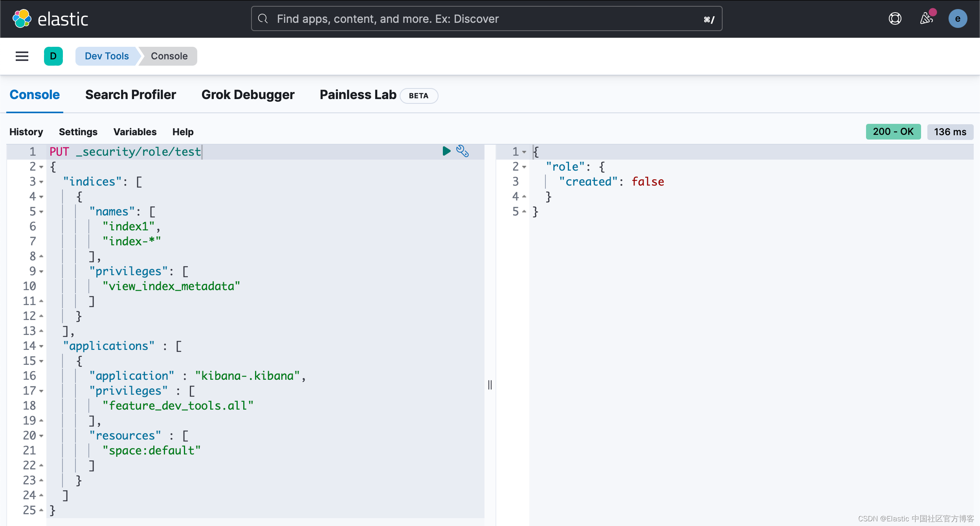Click the editor panel resize divider
Viewport: 980px width, 526px height.
(490, 384)
